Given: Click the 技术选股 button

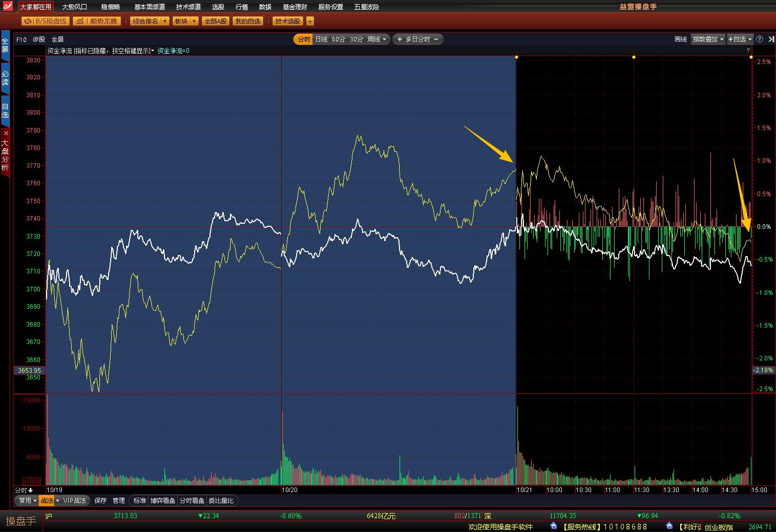Looking at the screenshot, I should pos(287,21).
